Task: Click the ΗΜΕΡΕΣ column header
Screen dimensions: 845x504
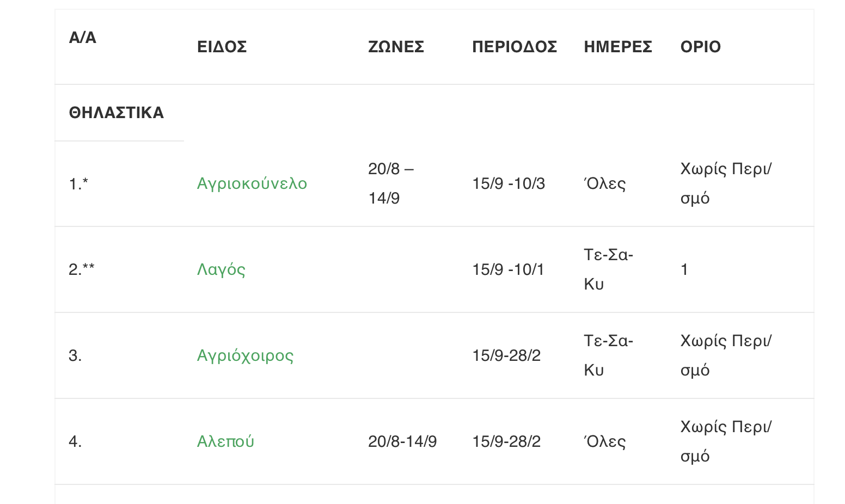Action: pos(618,47)
